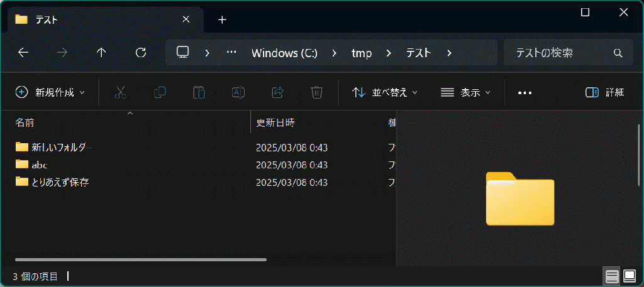
Task: Click the Cut scissors icon
Action: pyautogui.click(x=121, y=92)
